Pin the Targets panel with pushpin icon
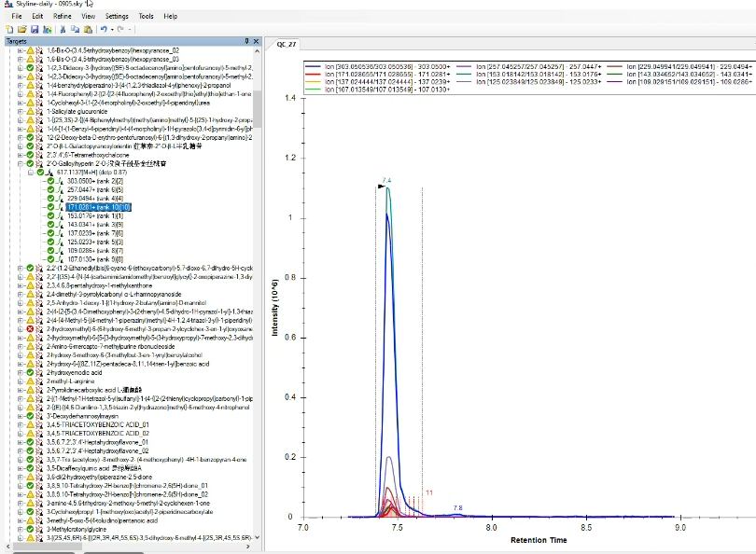Image resolution: width=756 pixels, height=554 pixels. coord(246,42)
